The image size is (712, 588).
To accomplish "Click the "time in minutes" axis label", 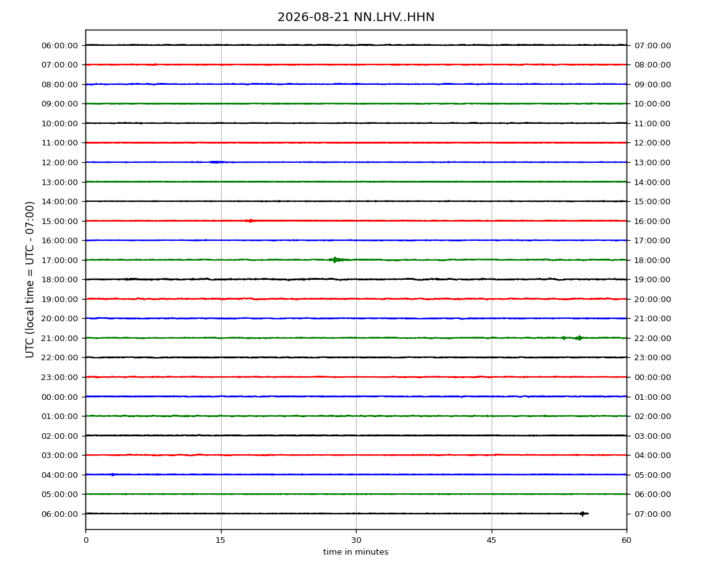I will pyautogui.click(x=355, y=552).
